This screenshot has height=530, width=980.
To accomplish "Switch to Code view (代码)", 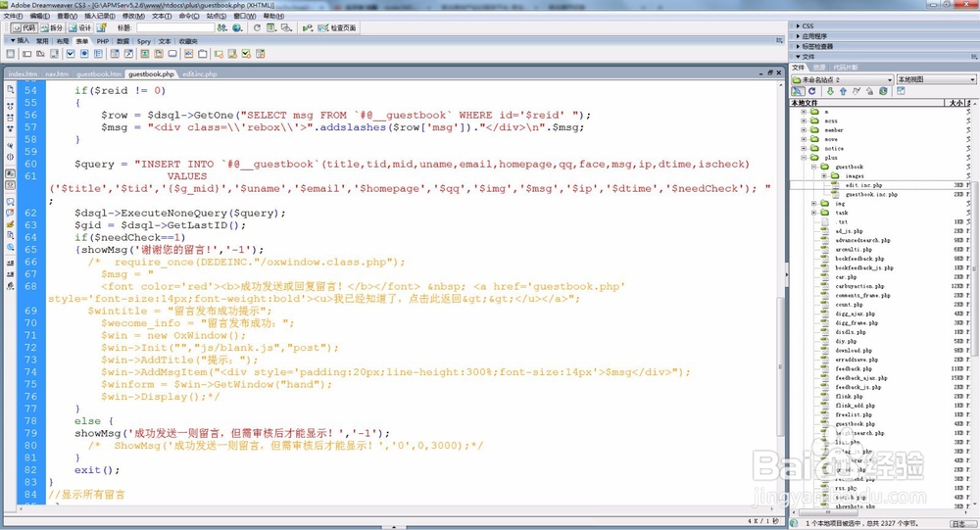I will [x=24, y=28].
